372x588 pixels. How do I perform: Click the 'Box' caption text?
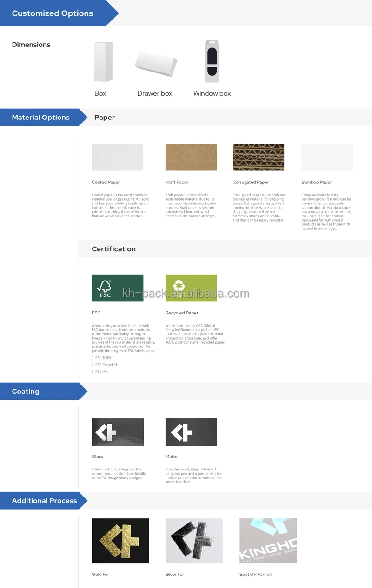[x=100, y=93]
